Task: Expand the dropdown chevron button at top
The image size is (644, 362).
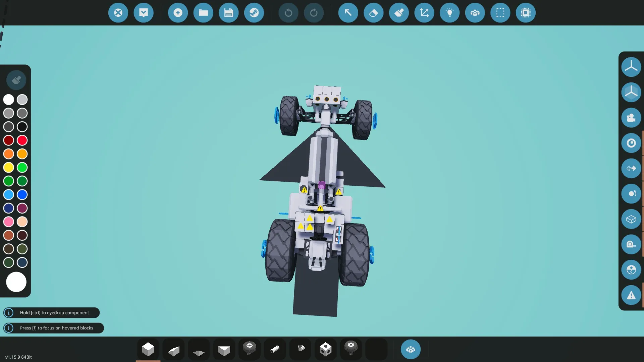Action: (144, 13)
